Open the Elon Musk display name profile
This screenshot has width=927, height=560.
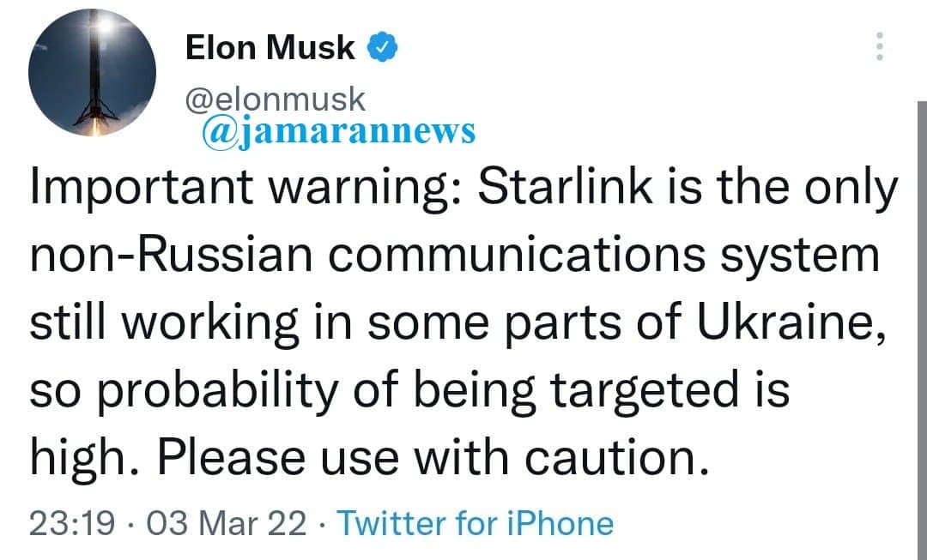pos(270,48)
